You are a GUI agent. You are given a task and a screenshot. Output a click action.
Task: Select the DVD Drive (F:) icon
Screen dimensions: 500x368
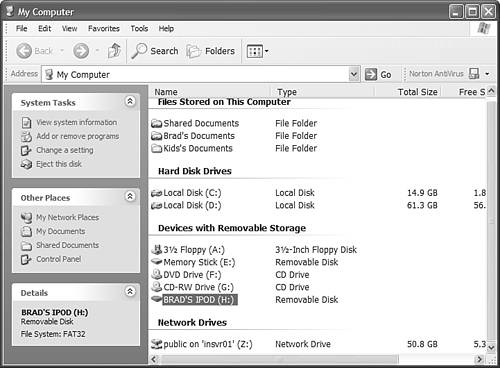point(157,275)
